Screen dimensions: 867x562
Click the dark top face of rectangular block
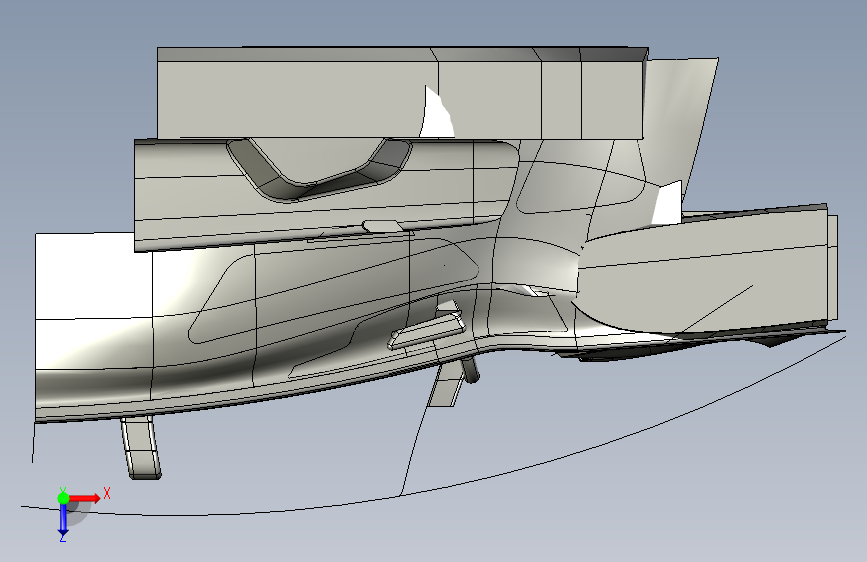click(x=403, y=54)
